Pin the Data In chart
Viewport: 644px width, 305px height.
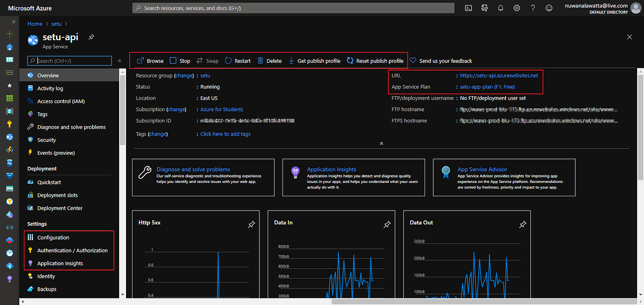(387, 225)
